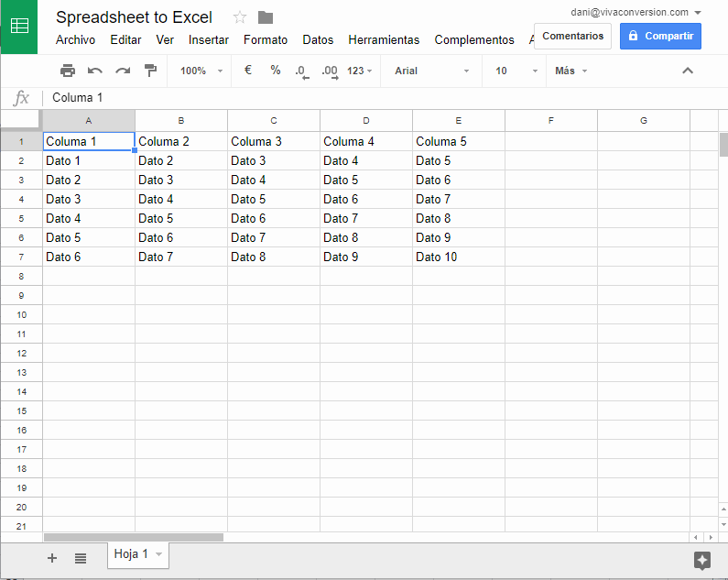Open the Arial font dropdown

[432, 71]
